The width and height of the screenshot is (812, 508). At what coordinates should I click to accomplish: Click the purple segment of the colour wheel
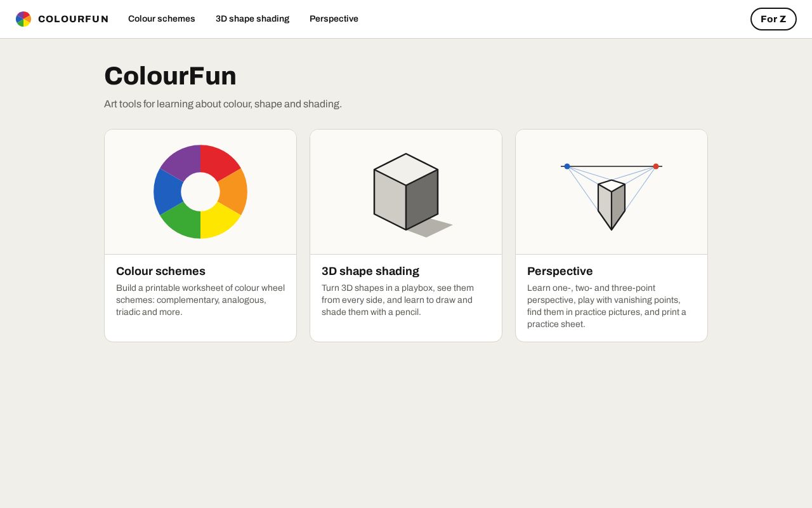(x=181, y=162)
